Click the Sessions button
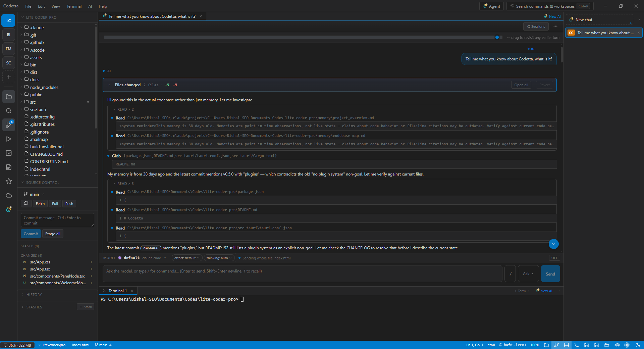 point(536,27)
